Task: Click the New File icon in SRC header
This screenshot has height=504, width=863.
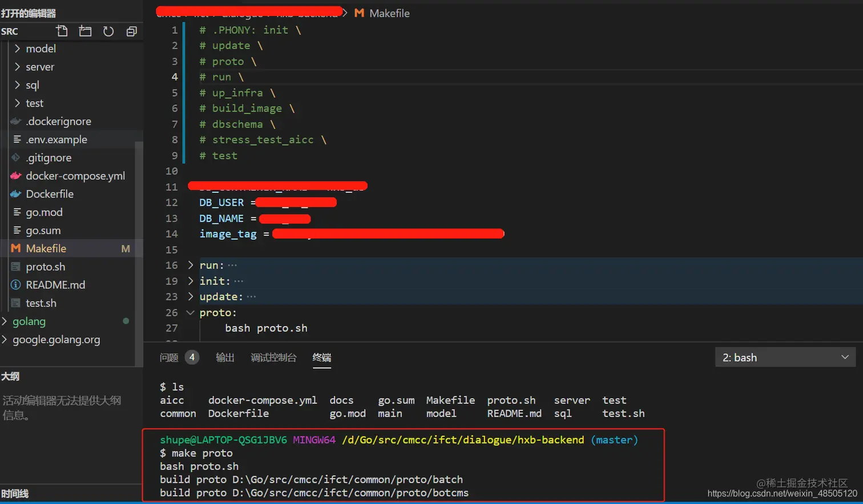Action: click(x=62, y=31)
